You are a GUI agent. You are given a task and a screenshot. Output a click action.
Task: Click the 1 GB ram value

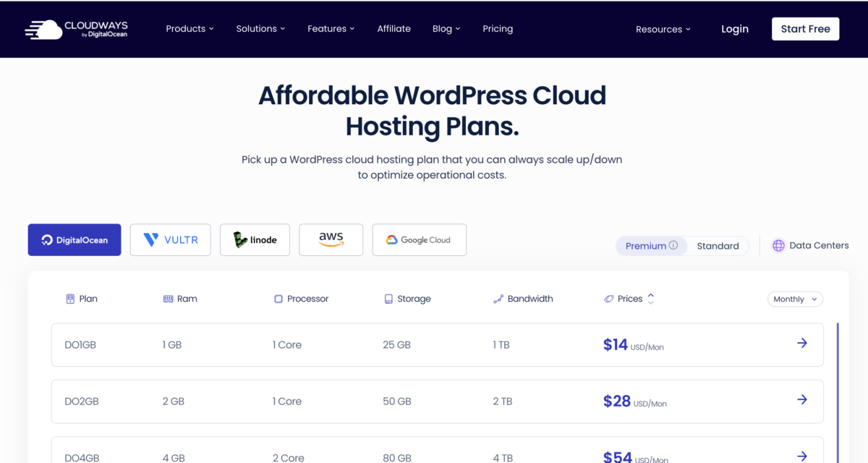coord(172,345)
